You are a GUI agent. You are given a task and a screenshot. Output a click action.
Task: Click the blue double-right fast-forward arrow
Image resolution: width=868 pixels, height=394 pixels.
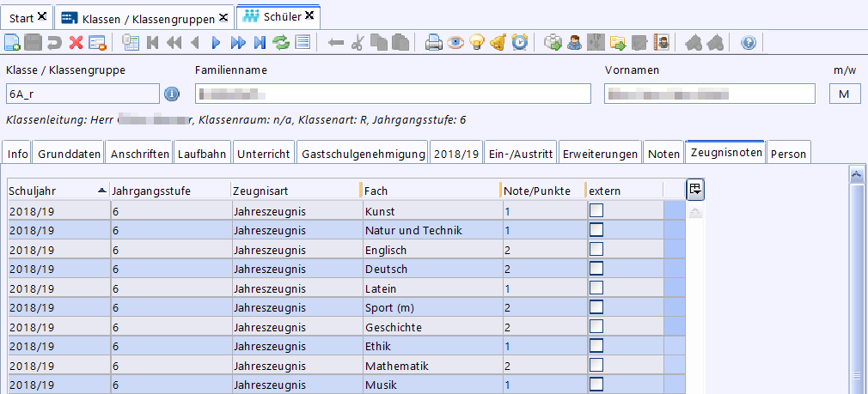[238, 43]
